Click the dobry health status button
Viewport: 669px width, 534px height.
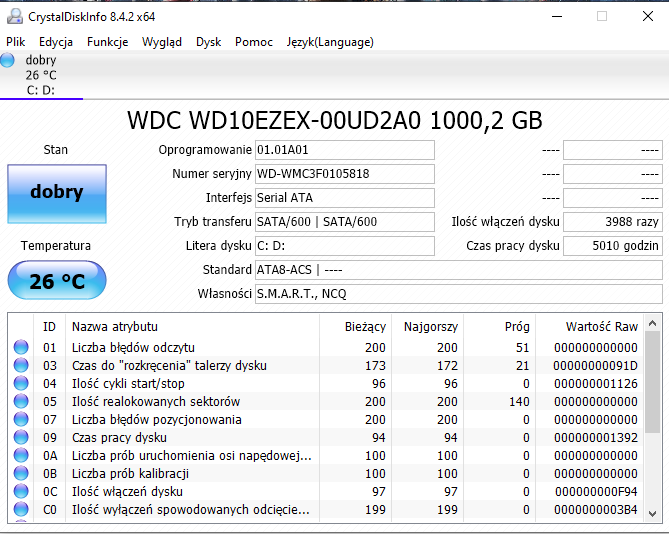pyautogui.click(x=57, y=194)
